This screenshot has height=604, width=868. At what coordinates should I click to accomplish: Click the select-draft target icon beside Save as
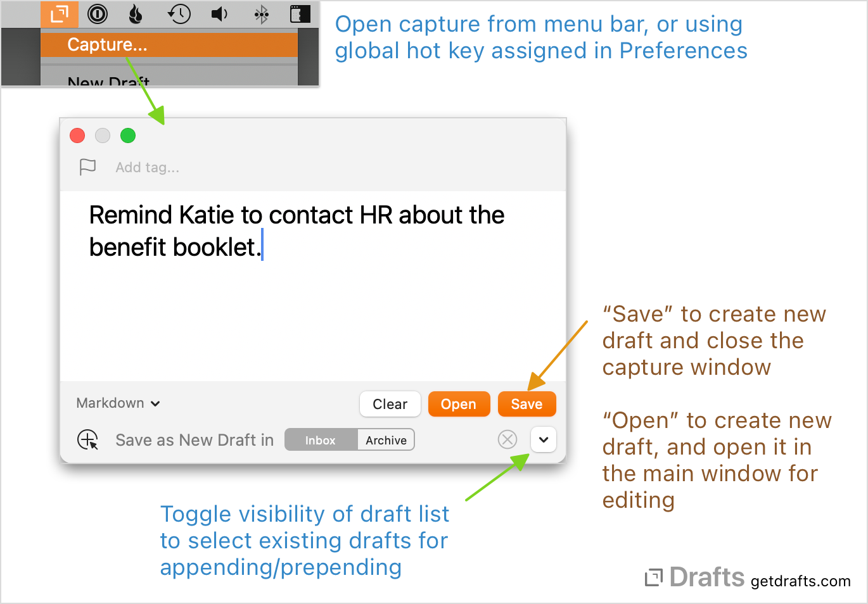87,440
